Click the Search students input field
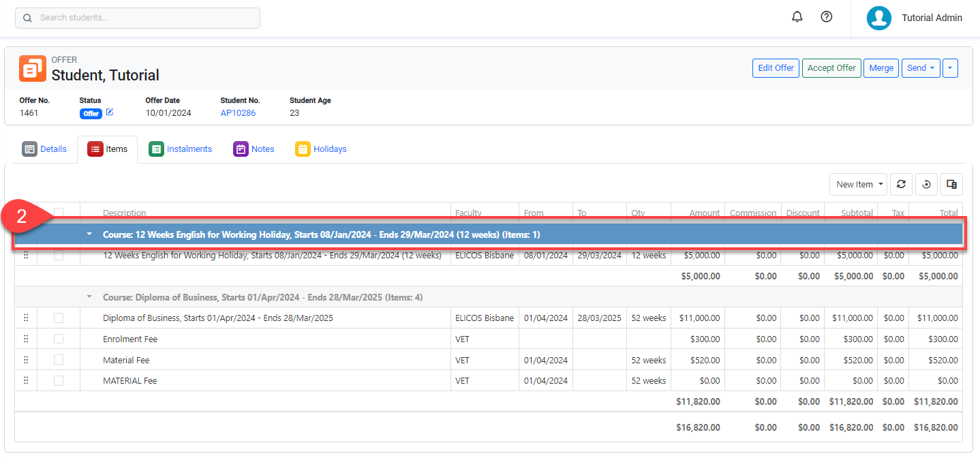 (138, 18)
